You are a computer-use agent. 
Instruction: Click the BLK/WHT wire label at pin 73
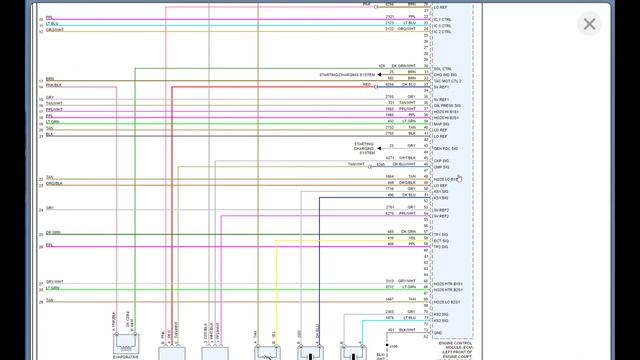click(x=407, y=330)
